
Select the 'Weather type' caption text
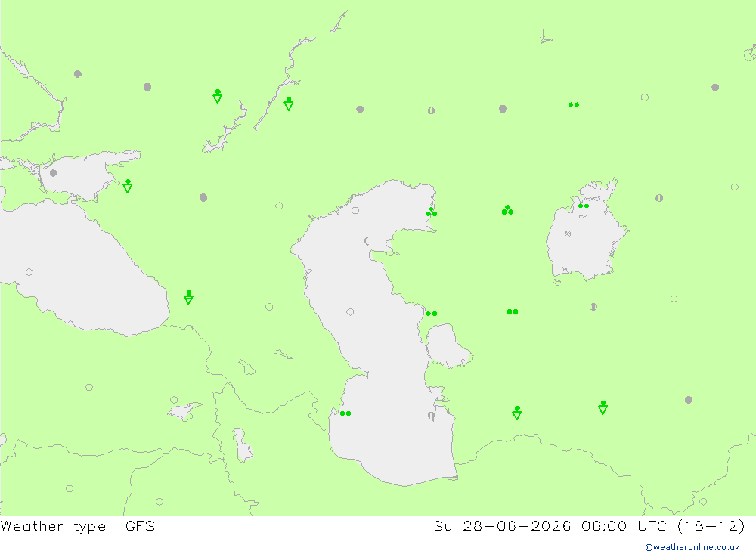pos(53,526)
